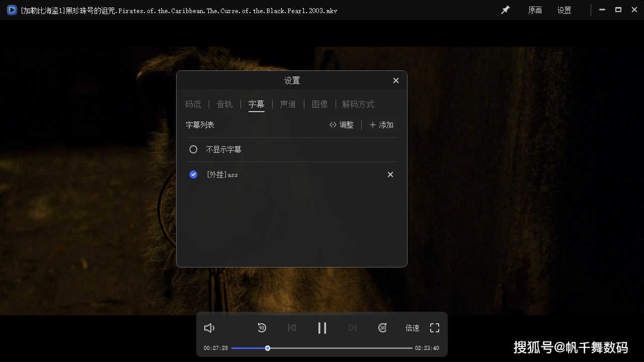Click the elapsed time 00:27:28
Screen dimensions: 644x362
216,348
